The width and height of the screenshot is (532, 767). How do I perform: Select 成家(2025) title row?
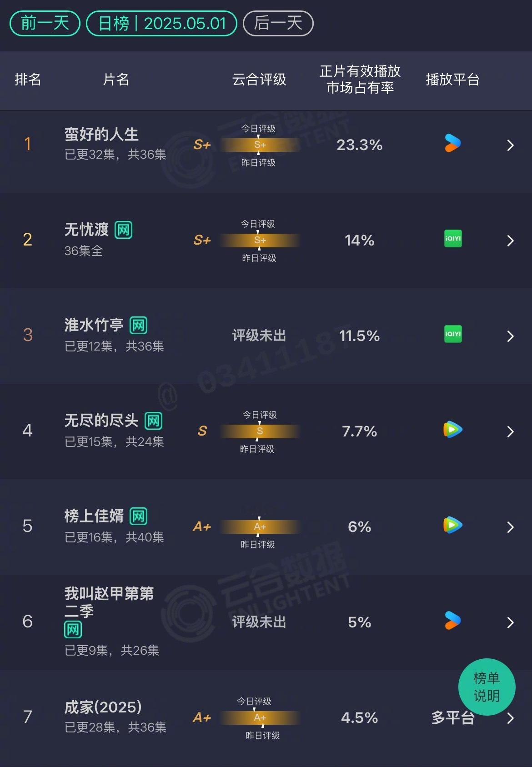coord(266,717)
